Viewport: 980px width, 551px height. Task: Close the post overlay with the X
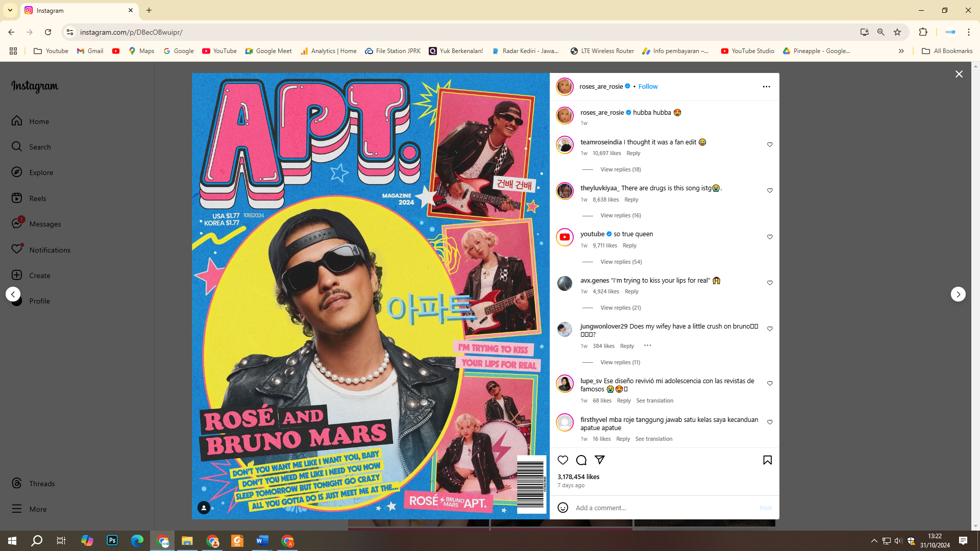click(x=959, y=74)
